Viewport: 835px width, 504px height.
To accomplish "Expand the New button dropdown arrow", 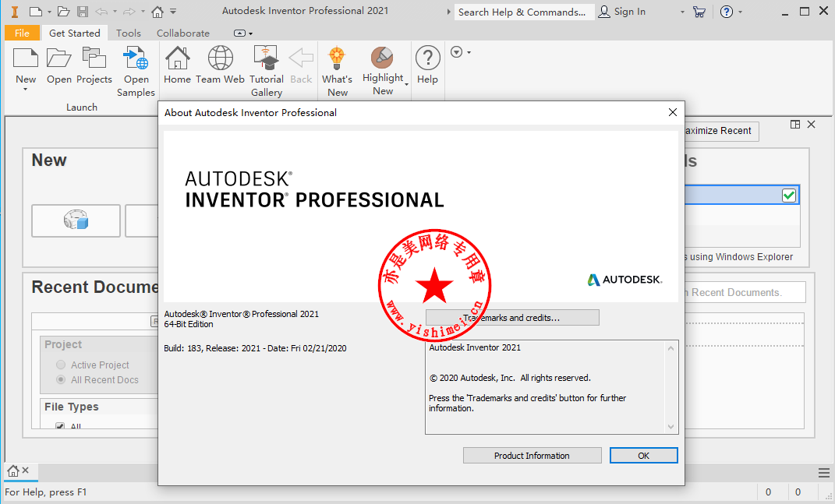I will coord(25,90).
